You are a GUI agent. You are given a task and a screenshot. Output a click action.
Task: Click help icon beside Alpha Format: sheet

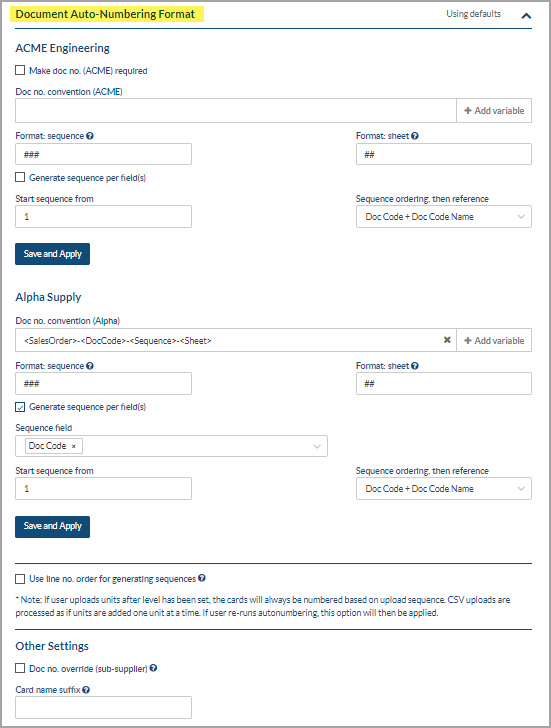(x=415, y=366)
